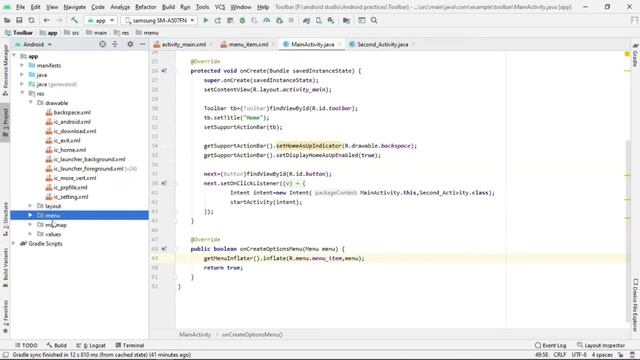Open the VCS menu

tap(220, 7)
